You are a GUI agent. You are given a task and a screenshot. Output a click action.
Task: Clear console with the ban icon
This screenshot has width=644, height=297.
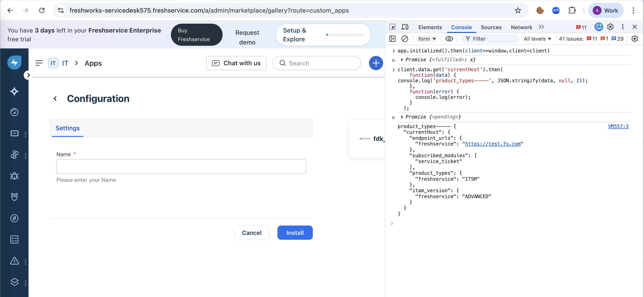pyautogui.click(x=405, y=39)
